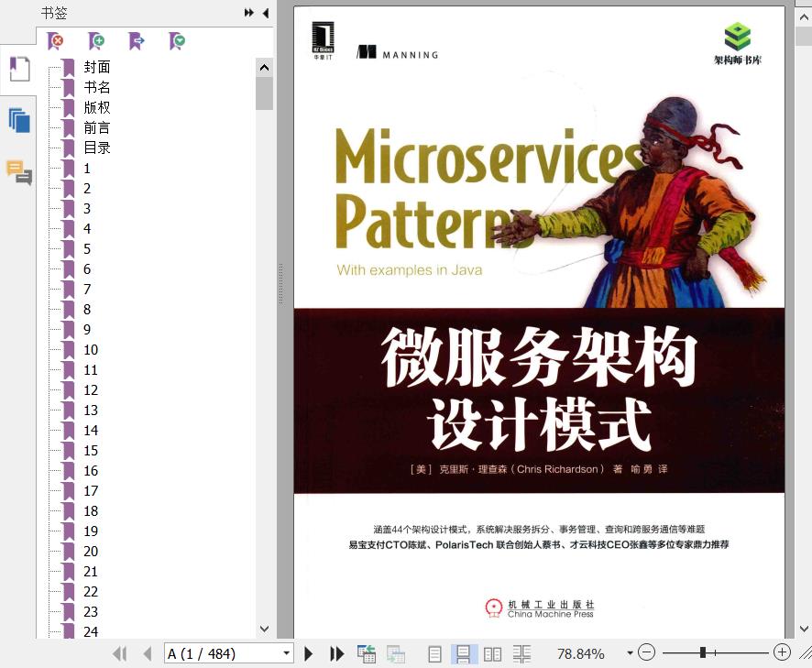Jump to bookmark 12

pyautogui.click(x=91, y=390)
